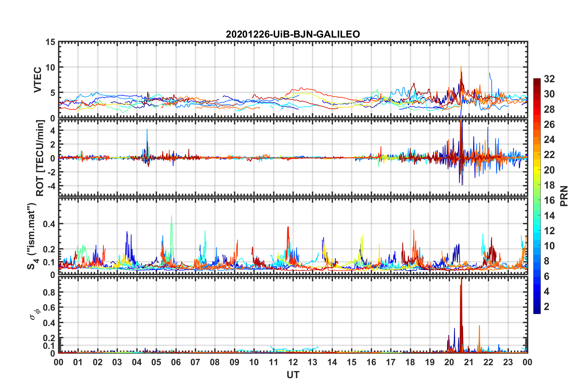Click x-axis tick label 23
Viewport: 586px width, 392px height.
pyautogui.click(x=508, y=362)
